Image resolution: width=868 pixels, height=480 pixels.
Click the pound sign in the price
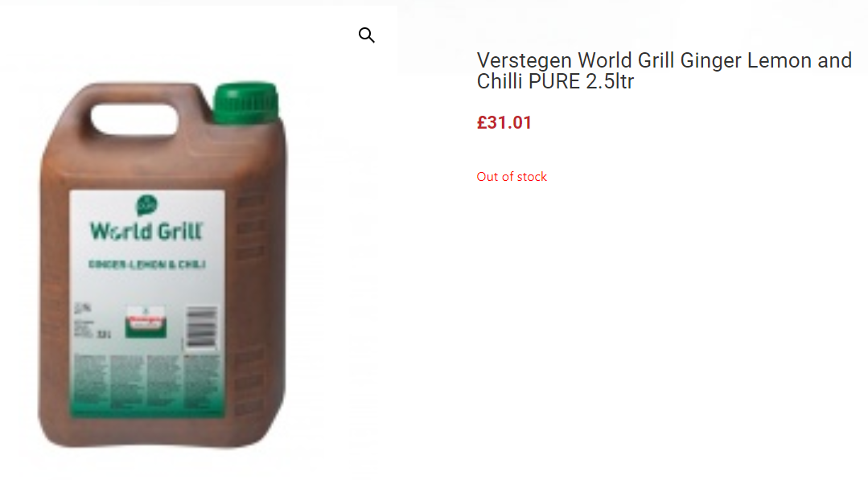tap(482, 122)
